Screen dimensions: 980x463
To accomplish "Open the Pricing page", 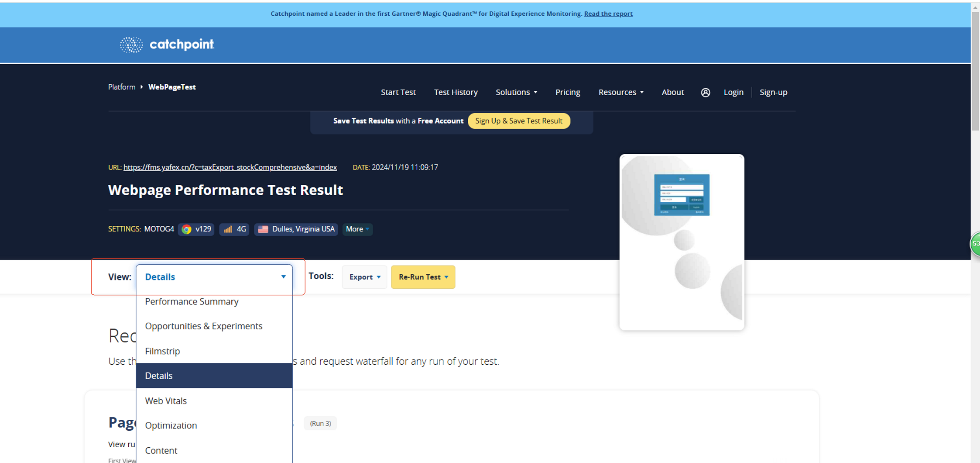I will (x=568, y=92).
